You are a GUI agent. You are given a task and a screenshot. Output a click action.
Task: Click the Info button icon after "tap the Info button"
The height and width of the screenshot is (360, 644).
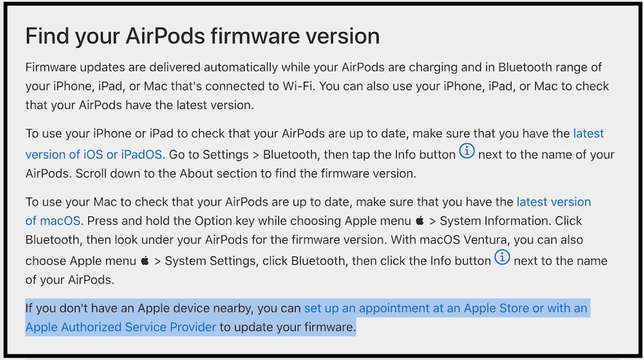coord(467,153)
